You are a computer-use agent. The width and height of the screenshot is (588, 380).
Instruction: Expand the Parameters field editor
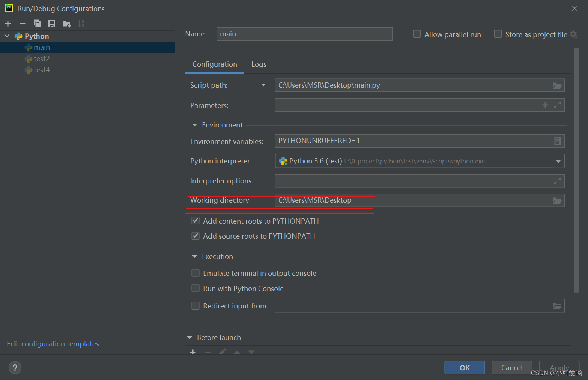click(557, 105)
